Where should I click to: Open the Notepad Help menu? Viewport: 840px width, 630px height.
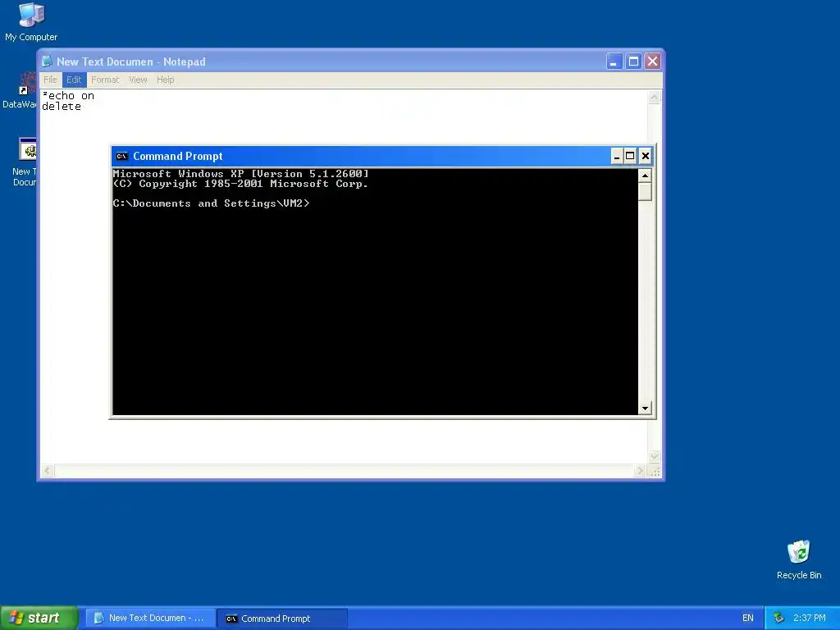tap(166, 80)
